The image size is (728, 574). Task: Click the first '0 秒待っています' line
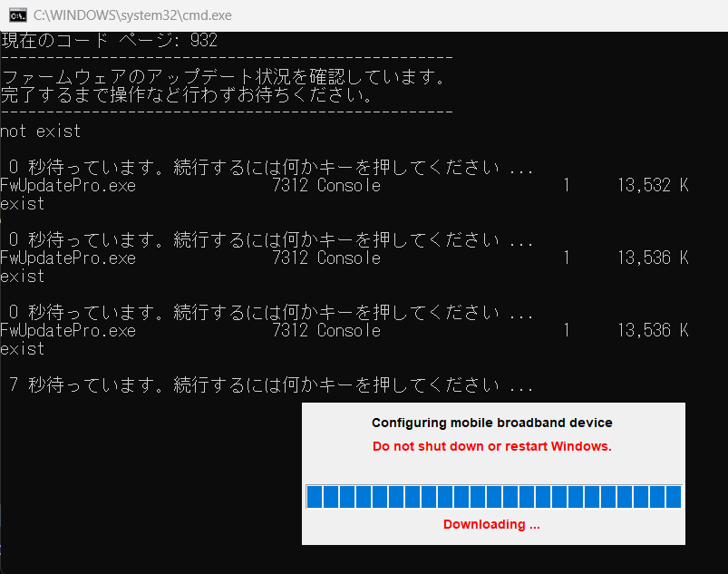pyautogui.click(x=270, y=168)
